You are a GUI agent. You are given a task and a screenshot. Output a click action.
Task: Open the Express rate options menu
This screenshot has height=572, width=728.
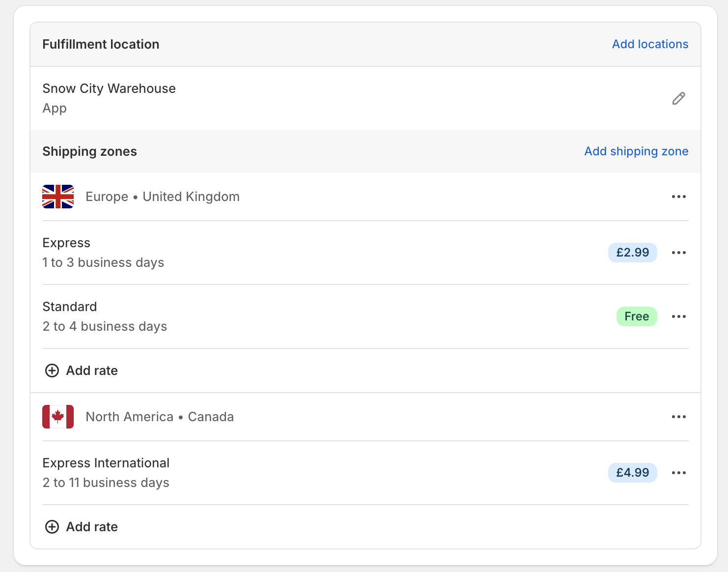coord(678,253)
